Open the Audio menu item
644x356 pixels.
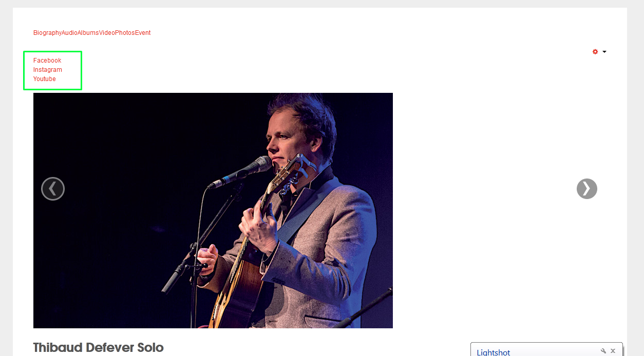click(69, 33)
